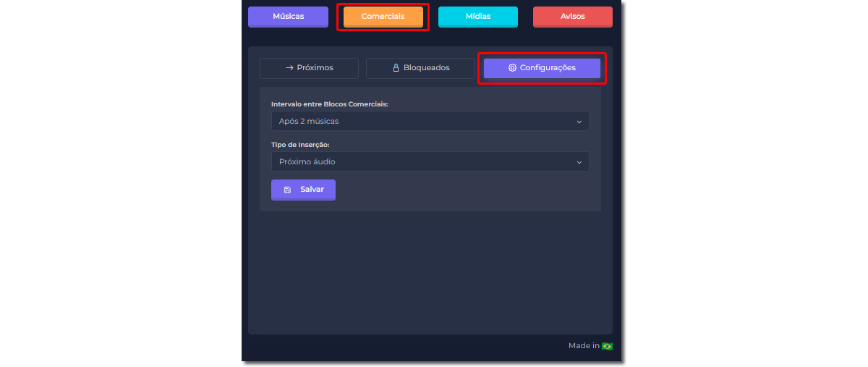The width and height of the screenshot is (868, 367).
Task: Click the 'Intervalo entre Blocos Comerciais' label
Action: (329, 104)
